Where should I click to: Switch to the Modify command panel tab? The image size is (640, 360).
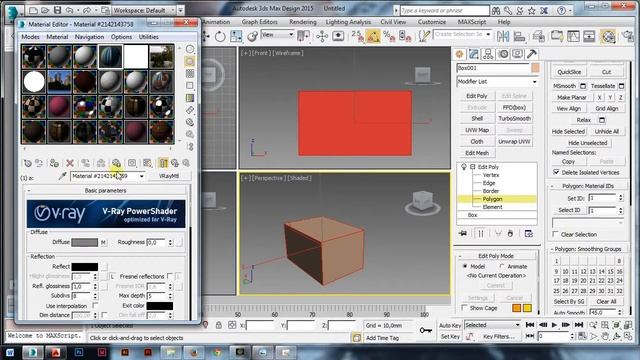[x=474, y=54]
